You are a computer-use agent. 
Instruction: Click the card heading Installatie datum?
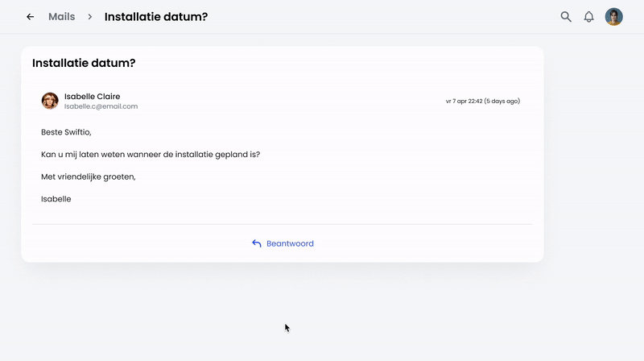click(x=84, y=63)
